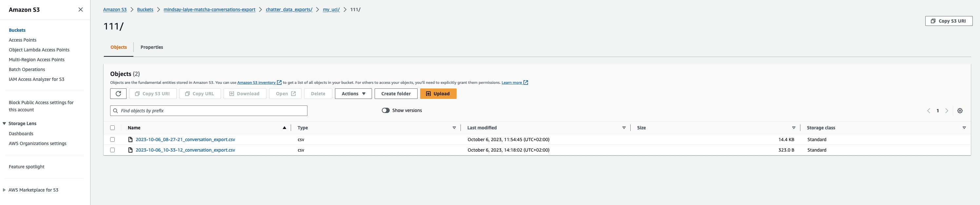Image resolution: width=980 pixels, height=205 pixels.
Task: Open table preferences gear icon
Action: (960, 111)
